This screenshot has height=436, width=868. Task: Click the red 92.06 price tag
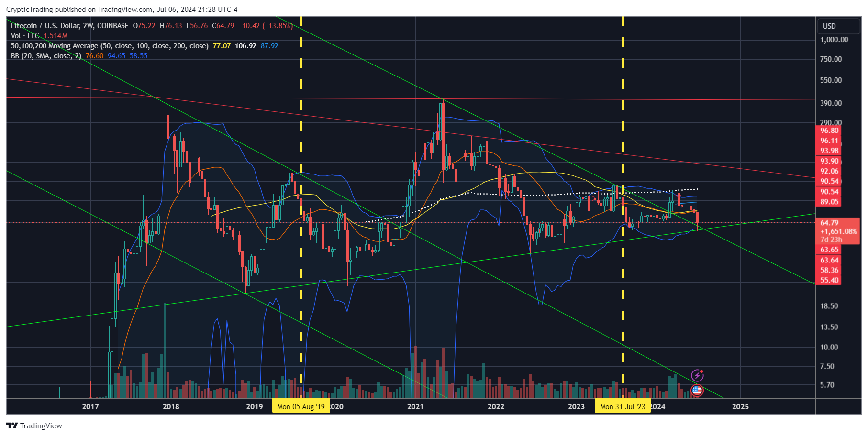coord(829,171)
